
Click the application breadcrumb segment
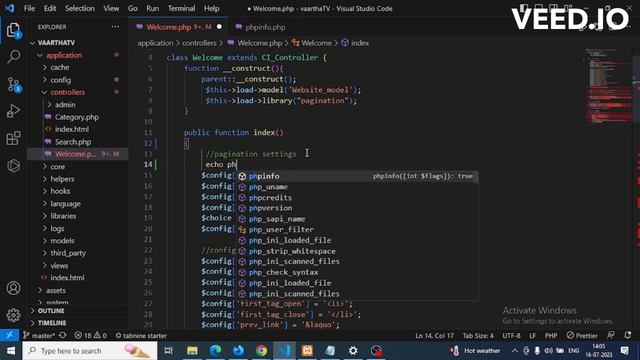155,43
